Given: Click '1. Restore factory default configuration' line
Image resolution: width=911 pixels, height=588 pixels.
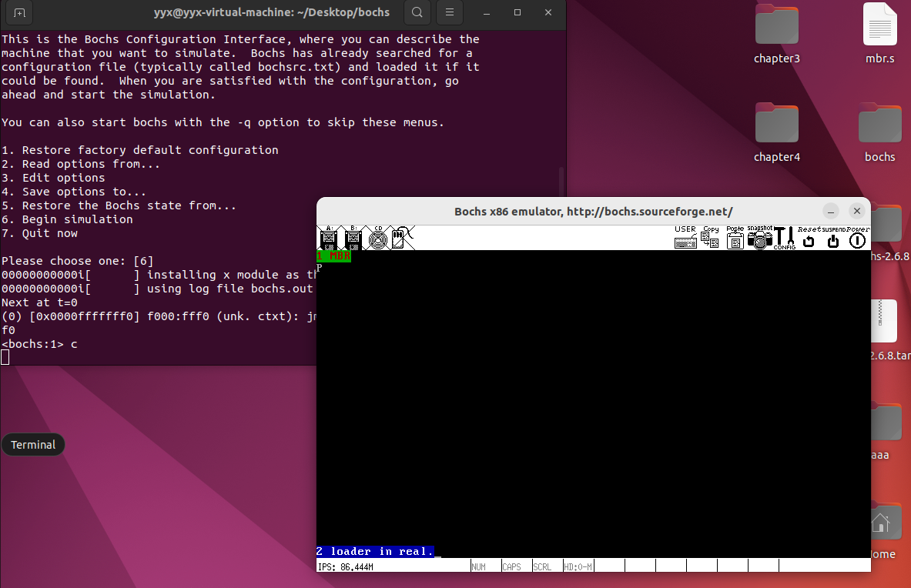Looking at the screenshot, I should (139, 150).
